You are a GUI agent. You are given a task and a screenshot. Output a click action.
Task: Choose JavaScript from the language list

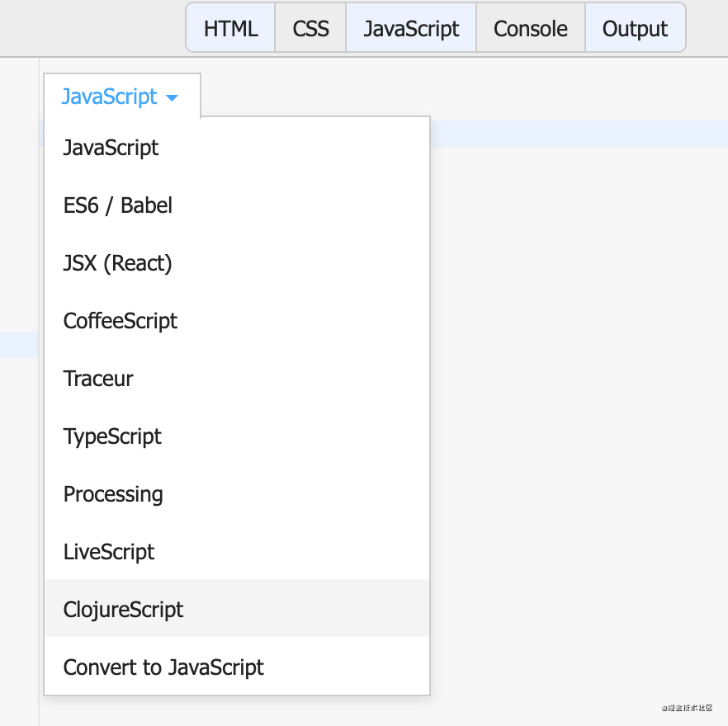(x=237, y=148)
